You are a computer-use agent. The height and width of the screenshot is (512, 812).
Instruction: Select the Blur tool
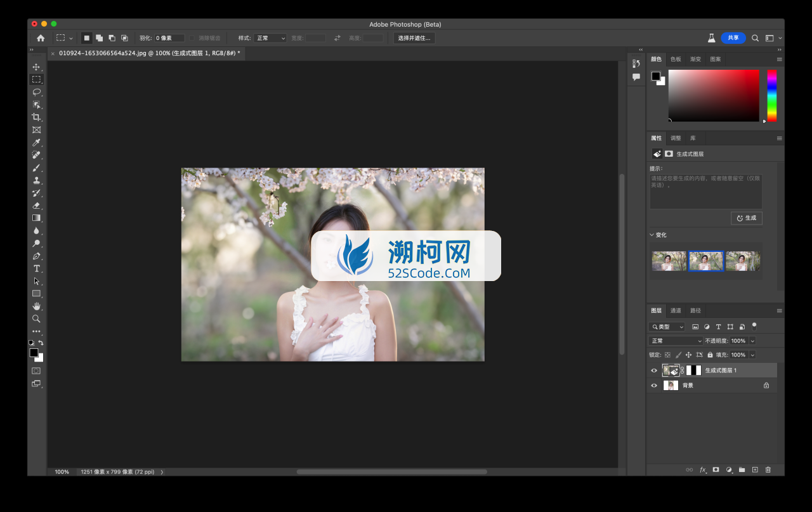(x=36, y=230)
